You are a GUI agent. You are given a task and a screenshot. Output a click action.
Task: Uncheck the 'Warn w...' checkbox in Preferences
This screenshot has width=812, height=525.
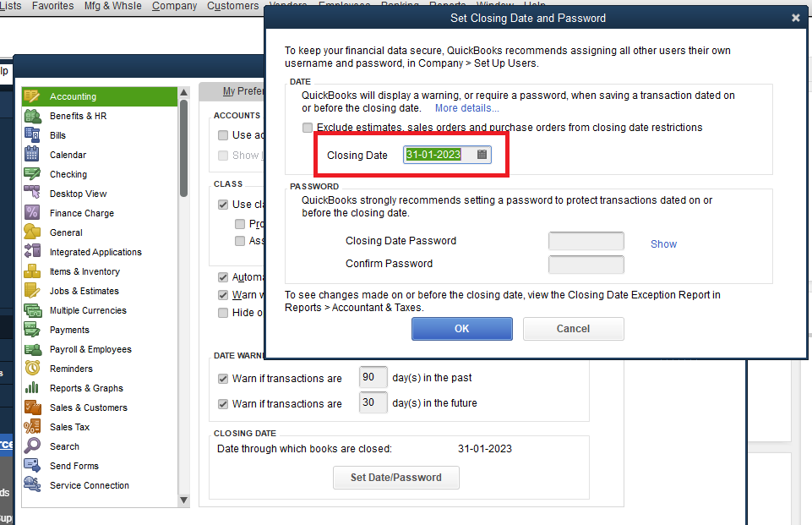223,295
